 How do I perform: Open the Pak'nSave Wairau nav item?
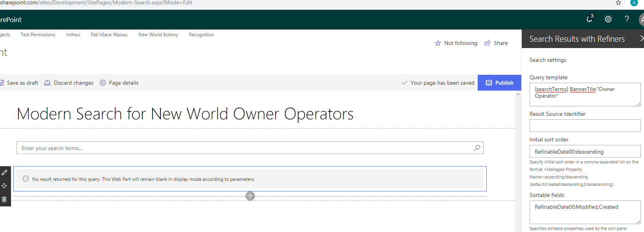point(109,35)
